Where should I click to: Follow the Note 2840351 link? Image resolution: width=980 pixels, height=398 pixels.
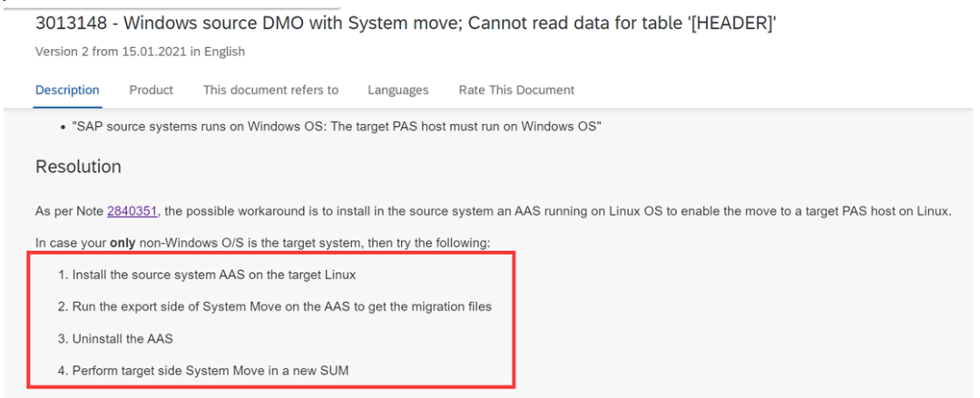click(133, 211)
